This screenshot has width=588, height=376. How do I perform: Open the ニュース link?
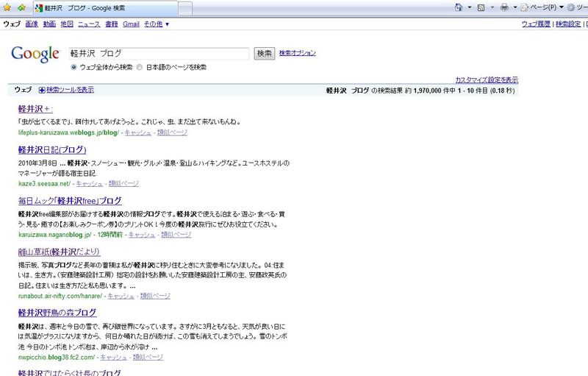[89, 24]
